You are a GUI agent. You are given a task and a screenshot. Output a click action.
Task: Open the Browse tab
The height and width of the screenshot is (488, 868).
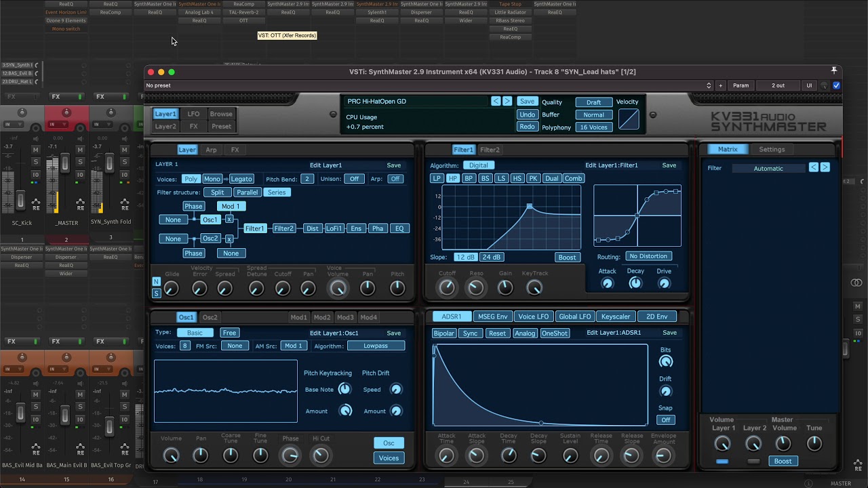pos(221,114)
